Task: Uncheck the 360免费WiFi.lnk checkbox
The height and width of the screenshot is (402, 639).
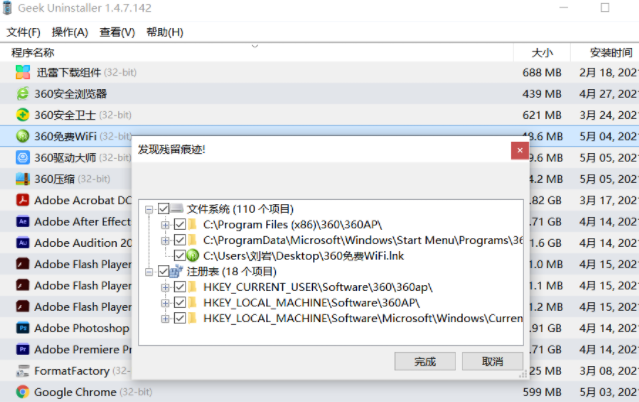Action: [180, 256]
